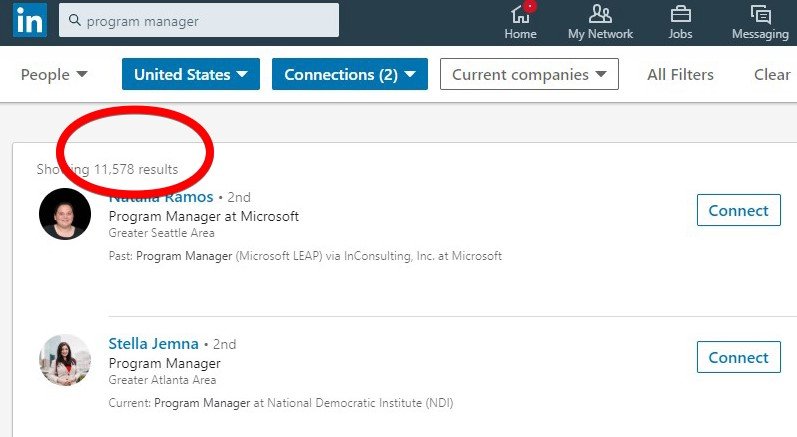The image size is (797, 437).
Task: Open the Jobs briefcase icon
Action: click(x=681, y=14)
